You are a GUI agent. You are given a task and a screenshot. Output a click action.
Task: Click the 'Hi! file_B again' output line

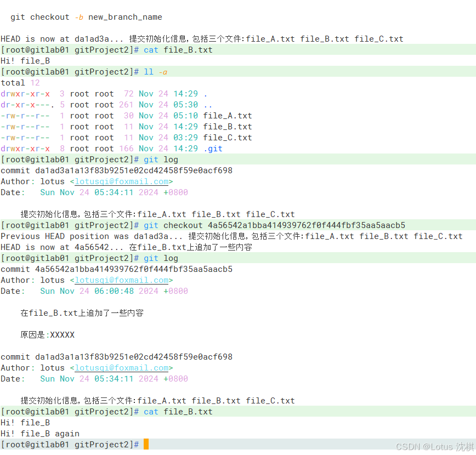click(x=40, y=434)
